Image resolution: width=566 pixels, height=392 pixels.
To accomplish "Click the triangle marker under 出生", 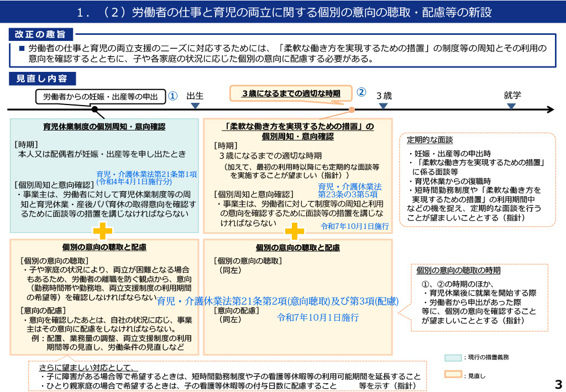I will click(195, 105).
